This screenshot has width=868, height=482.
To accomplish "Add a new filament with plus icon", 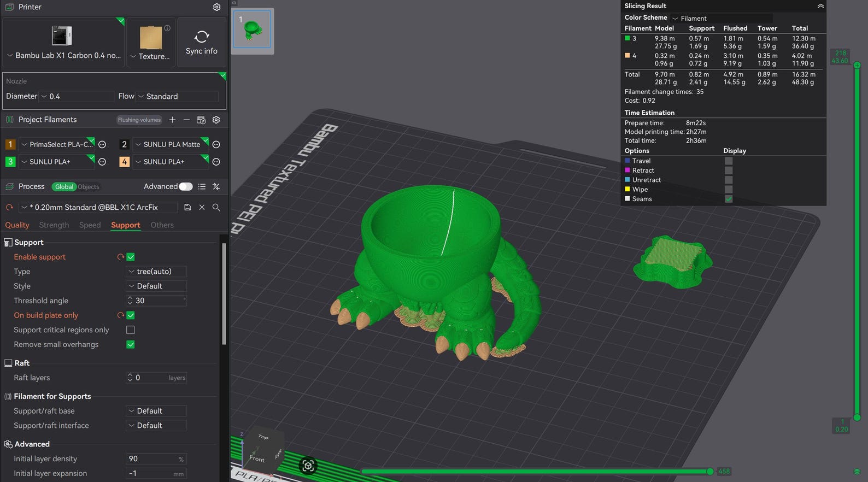I will pyautogui.click(x=172, y=120).
